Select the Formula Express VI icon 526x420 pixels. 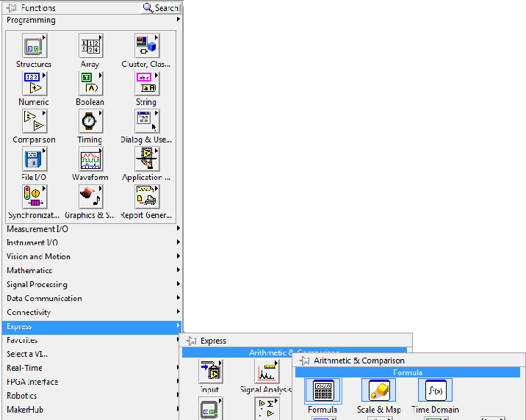pos(323,391)
